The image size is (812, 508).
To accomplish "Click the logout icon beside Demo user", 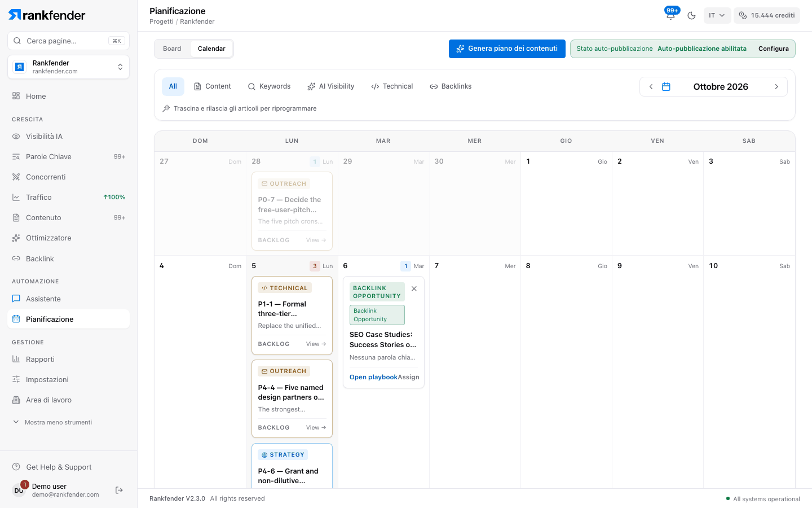I will coord(119,490).
